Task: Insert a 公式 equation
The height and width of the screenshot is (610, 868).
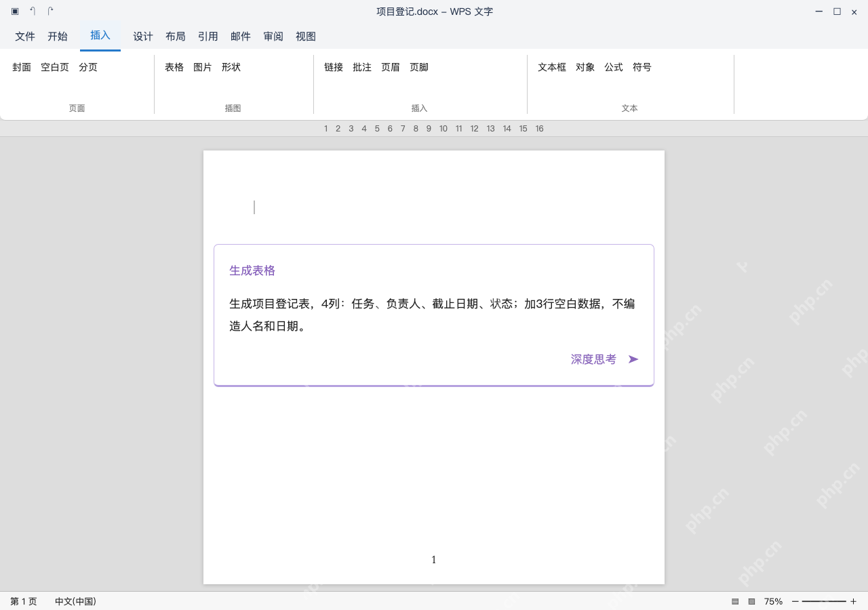Action: pyautogui.click(x=614, y=67)
